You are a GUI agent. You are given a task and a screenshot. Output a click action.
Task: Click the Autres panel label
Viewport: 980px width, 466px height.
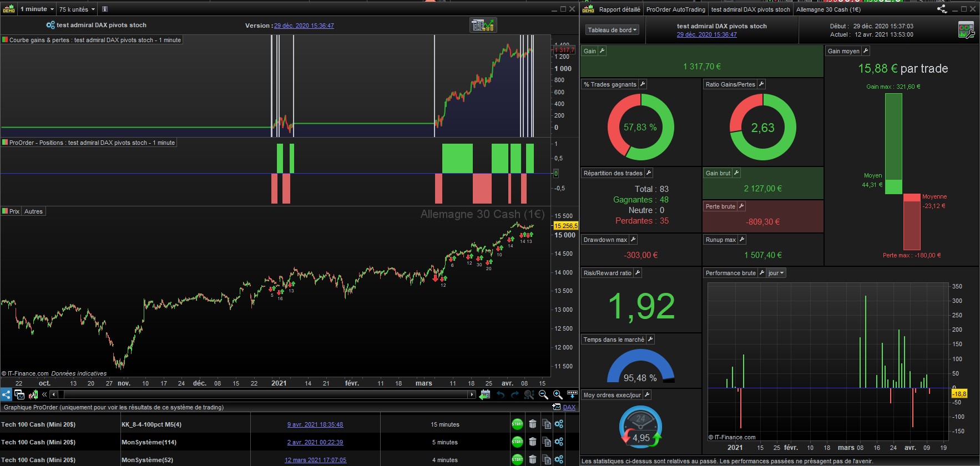pyautogui.click(x=33, y=211)
